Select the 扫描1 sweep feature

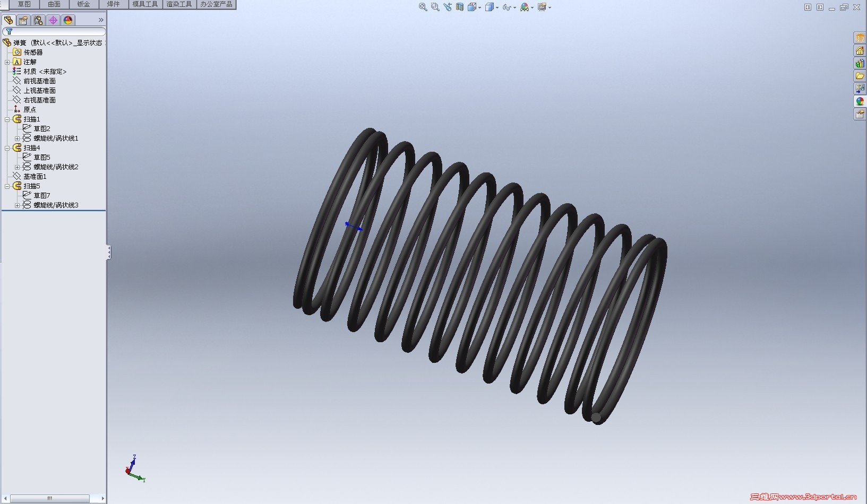click(x=32, y=119)
